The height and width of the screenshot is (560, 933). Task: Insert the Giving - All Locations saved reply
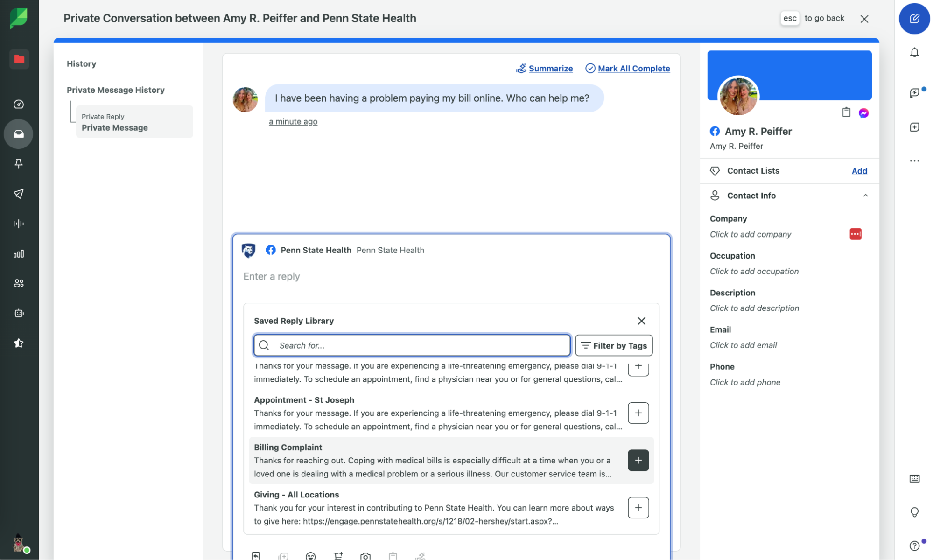(638, 507)
